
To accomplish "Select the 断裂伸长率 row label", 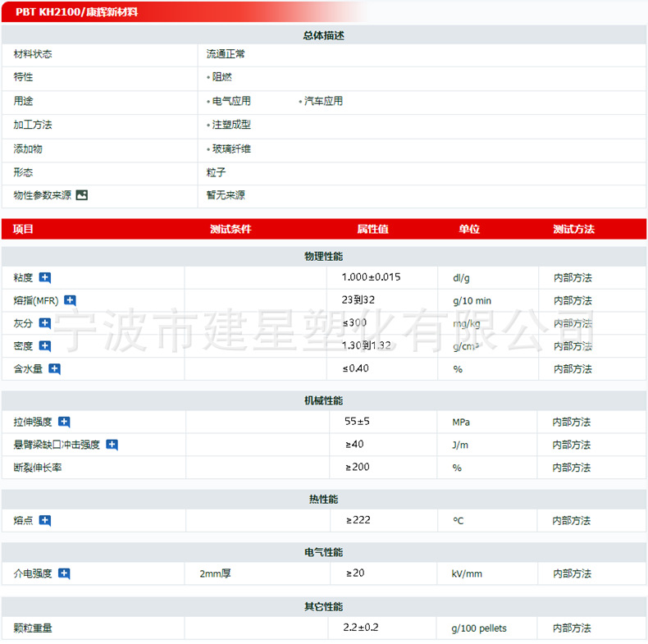I will (x=38, y=468).
